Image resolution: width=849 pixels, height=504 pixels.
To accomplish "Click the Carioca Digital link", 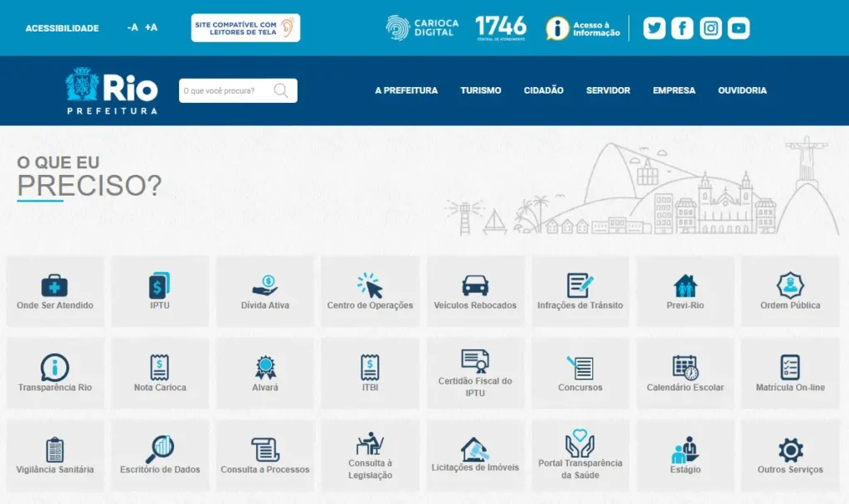I will coord(422,27).
